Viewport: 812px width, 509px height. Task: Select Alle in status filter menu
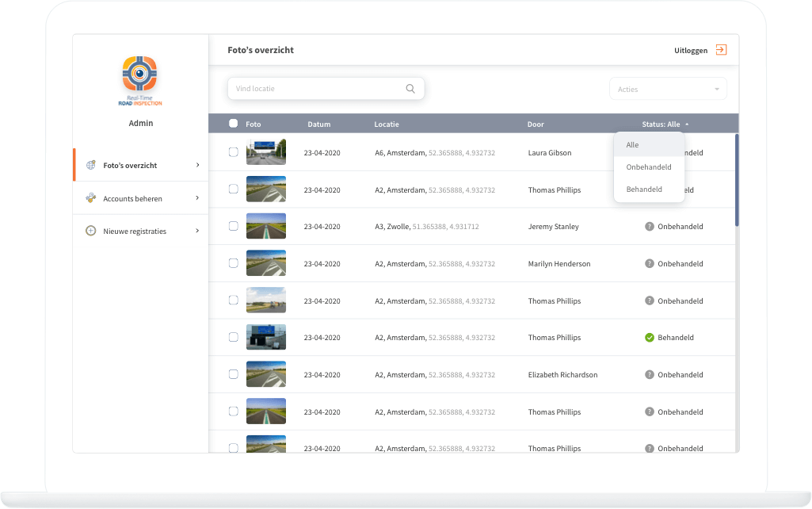[x=649, y=144]
